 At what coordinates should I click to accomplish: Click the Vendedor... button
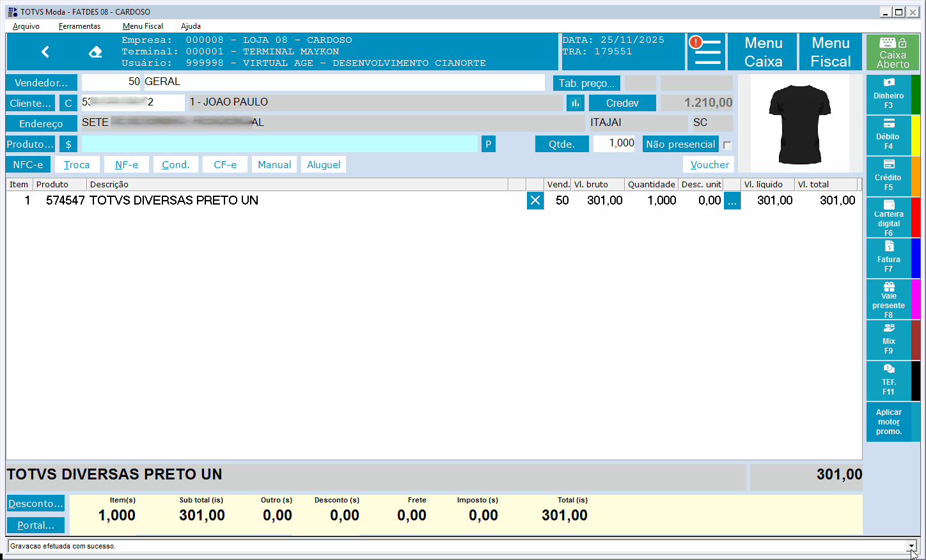(42, 82)
